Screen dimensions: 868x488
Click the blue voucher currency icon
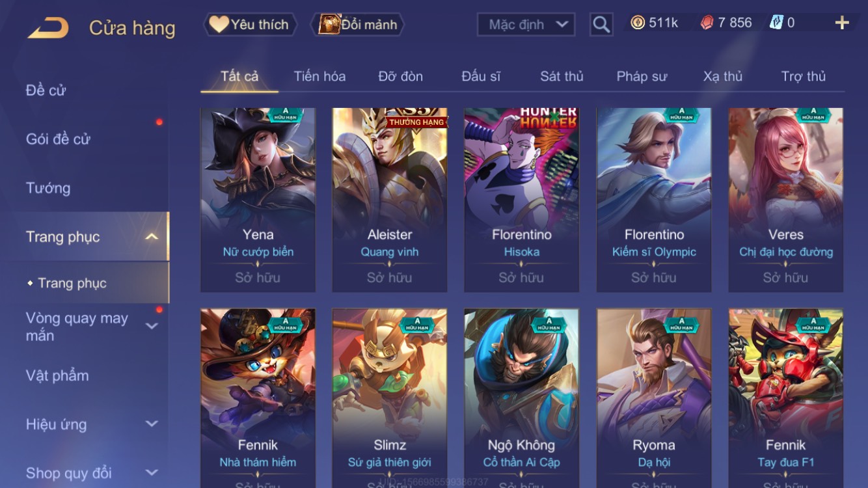click(776, 22)
